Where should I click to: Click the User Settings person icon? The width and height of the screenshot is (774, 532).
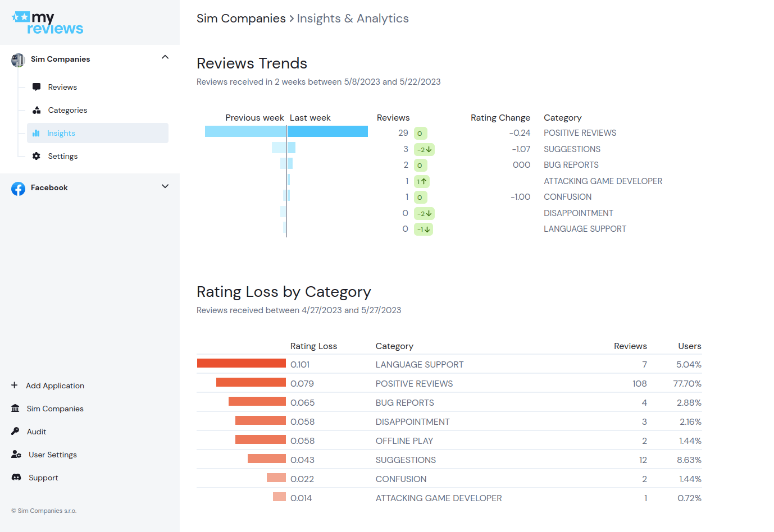(16, 455)
